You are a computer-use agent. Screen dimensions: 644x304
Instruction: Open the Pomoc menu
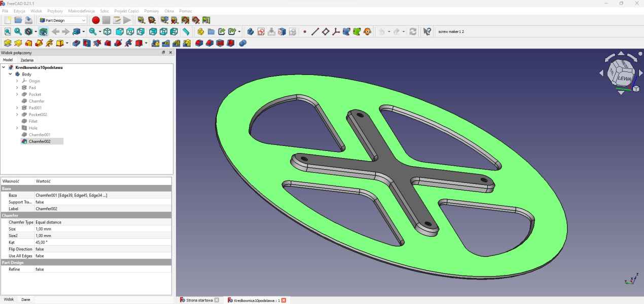point(186,11)
